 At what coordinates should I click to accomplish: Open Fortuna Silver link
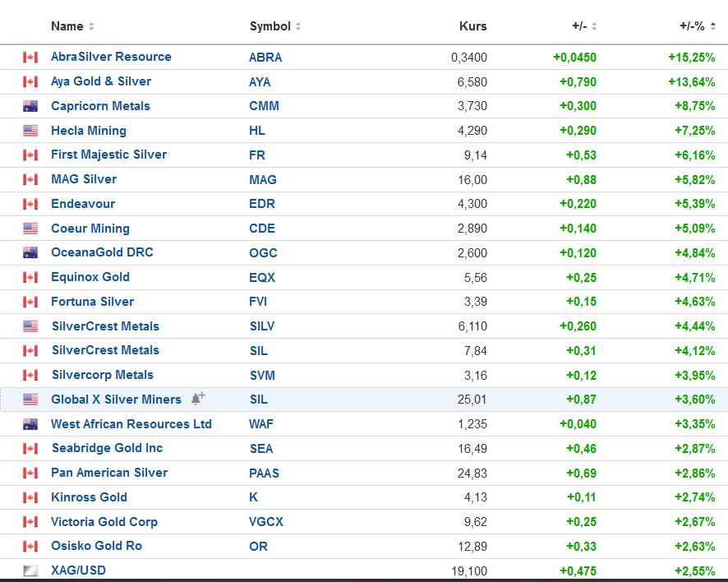[92, 302]
